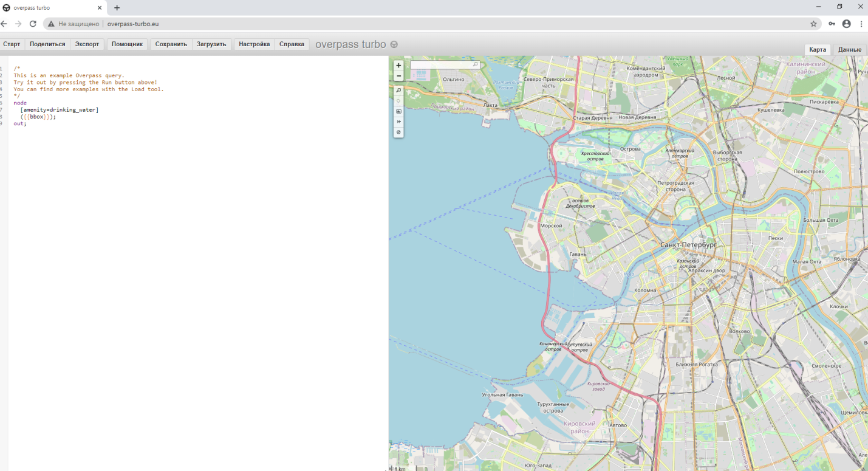Screen dimensions: 868x471
Task: Click the Лахта label on the map
Action: click(x=490, y=105)
